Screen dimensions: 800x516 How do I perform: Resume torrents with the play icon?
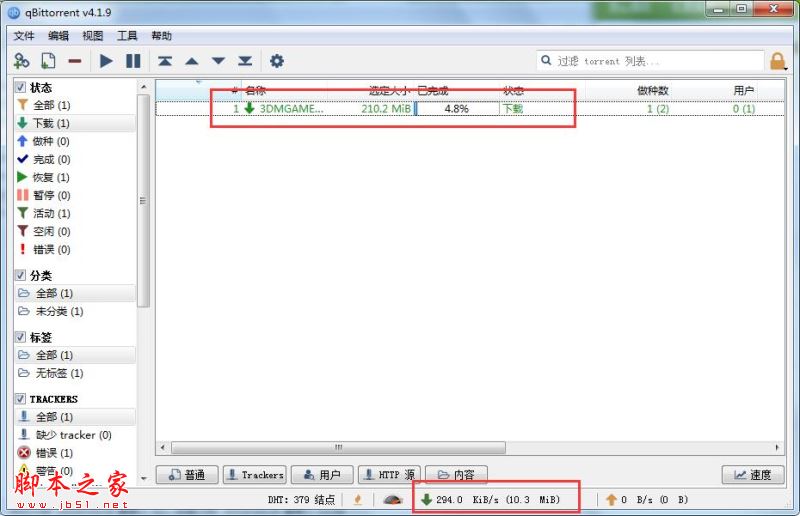coord(106,61)
